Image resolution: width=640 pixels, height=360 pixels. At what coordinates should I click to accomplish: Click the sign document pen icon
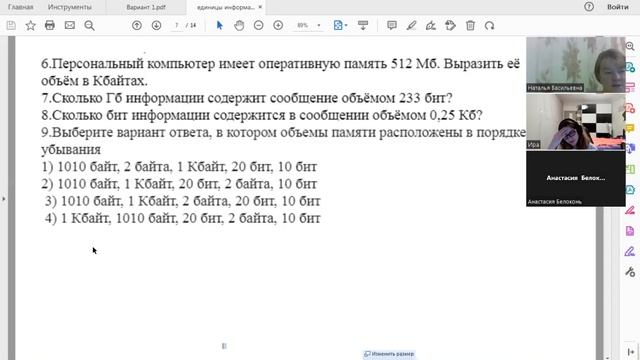point(431,25)
